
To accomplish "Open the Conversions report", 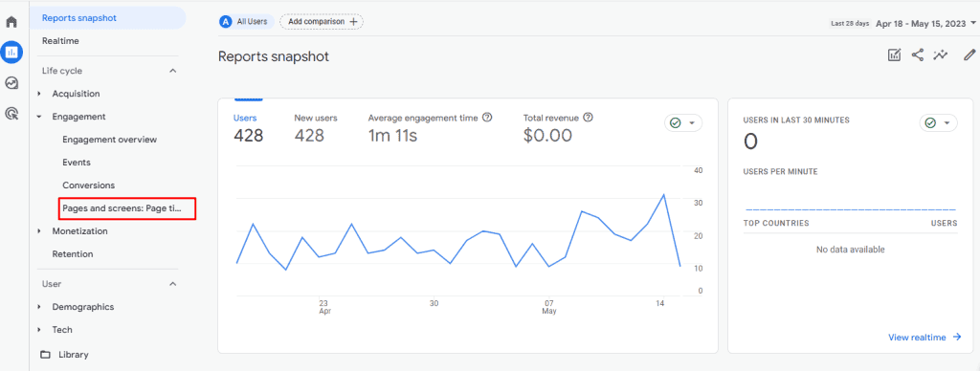I will click(88, 185).
